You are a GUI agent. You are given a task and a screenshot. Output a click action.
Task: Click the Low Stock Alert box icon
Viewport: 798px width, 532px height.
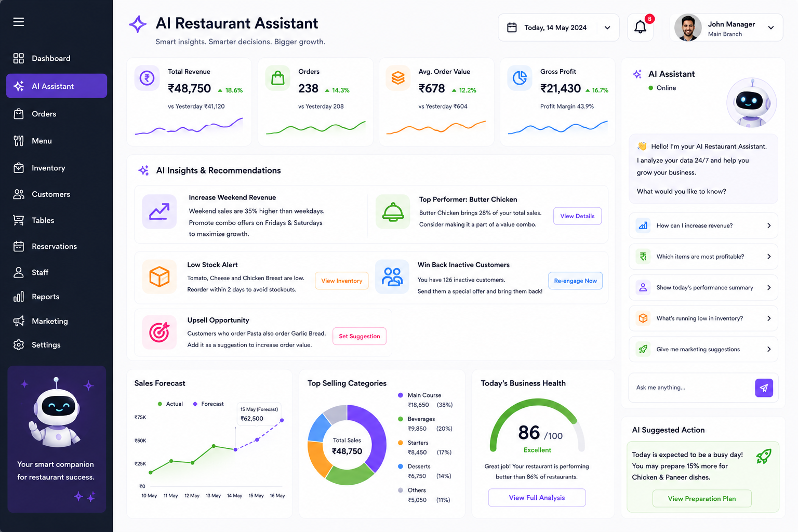point(159,276)
